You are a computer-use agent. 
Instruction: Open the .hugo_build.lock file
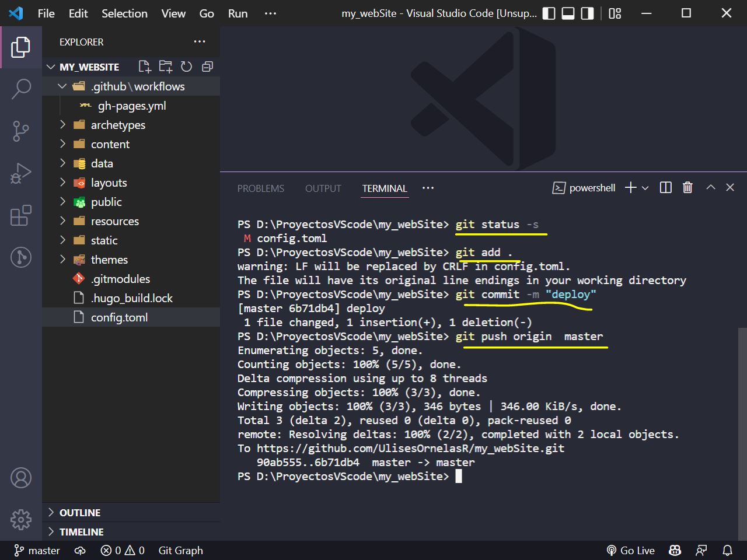(x=131, y=298)
